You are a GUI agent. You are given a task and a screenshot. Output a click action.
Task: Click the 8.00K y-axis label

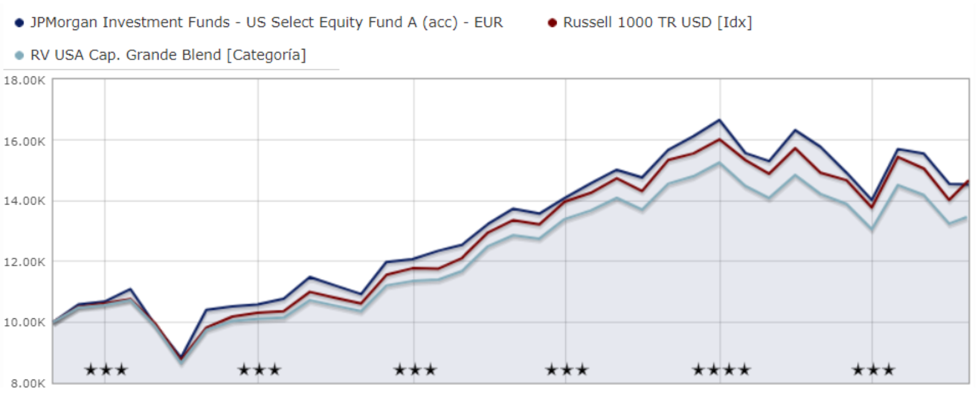click(x=28, y=383)
